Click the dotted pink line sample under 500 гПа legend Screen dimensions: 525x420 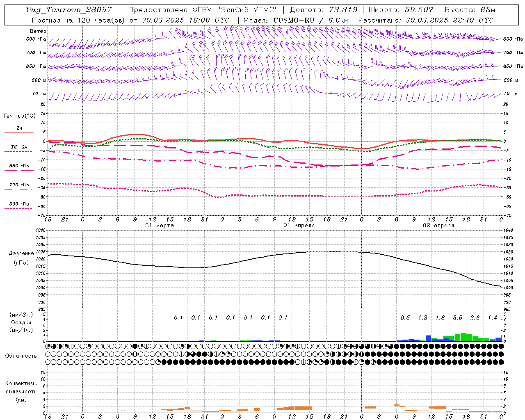(18, 208)
